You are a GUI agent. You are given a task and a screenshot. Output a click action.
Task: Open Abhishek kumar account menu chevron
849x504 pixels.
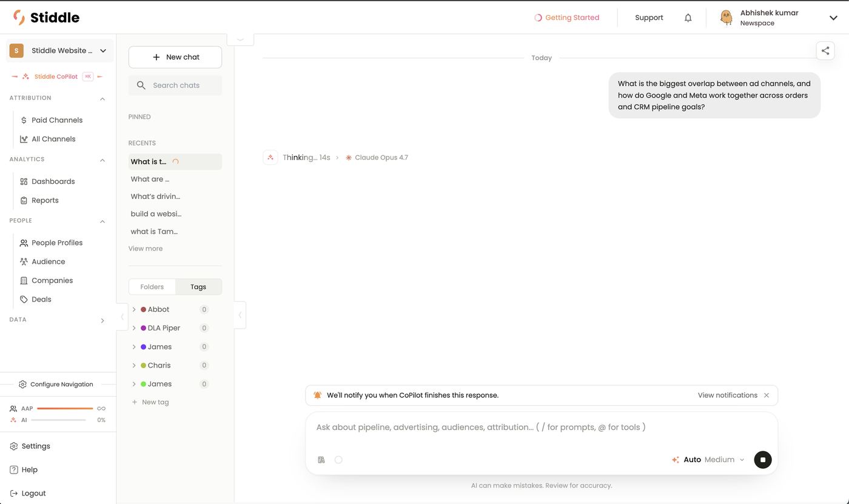(x=833, y=18)
